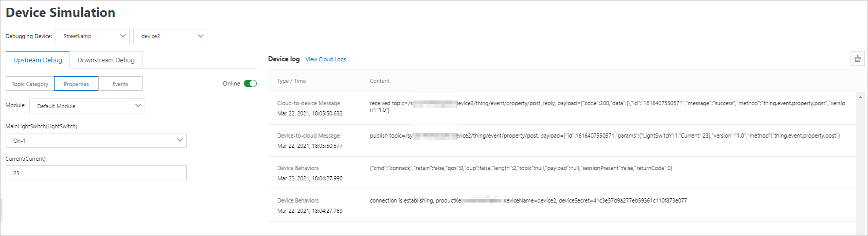Click the Type / Time column header
868x236 pixels.
[292, 81]
